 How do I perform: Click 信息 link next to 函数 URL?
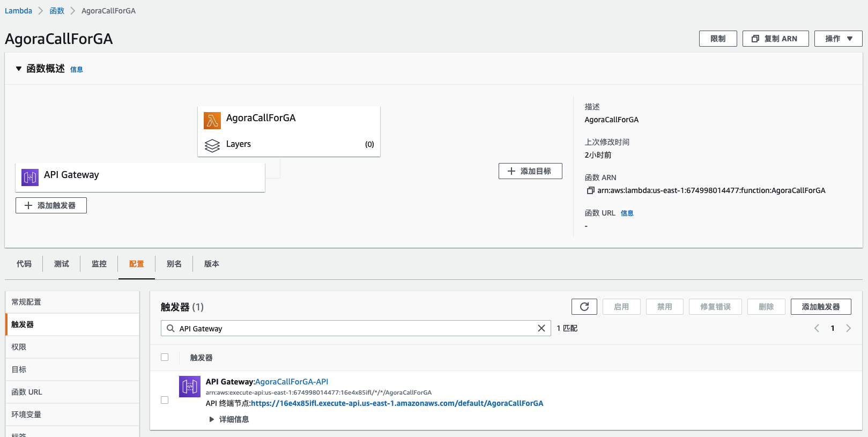click(x=627, y=213)
